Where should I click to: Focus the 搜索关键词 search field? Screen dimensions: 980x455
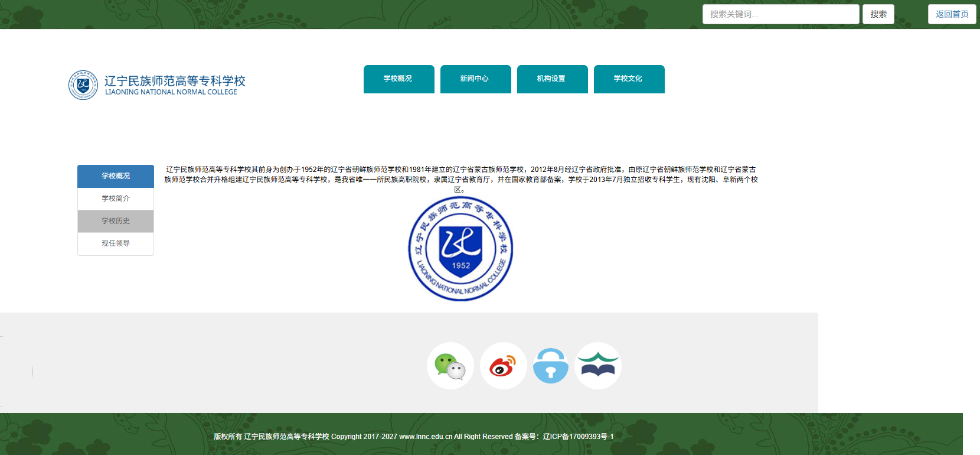(781, 14)
